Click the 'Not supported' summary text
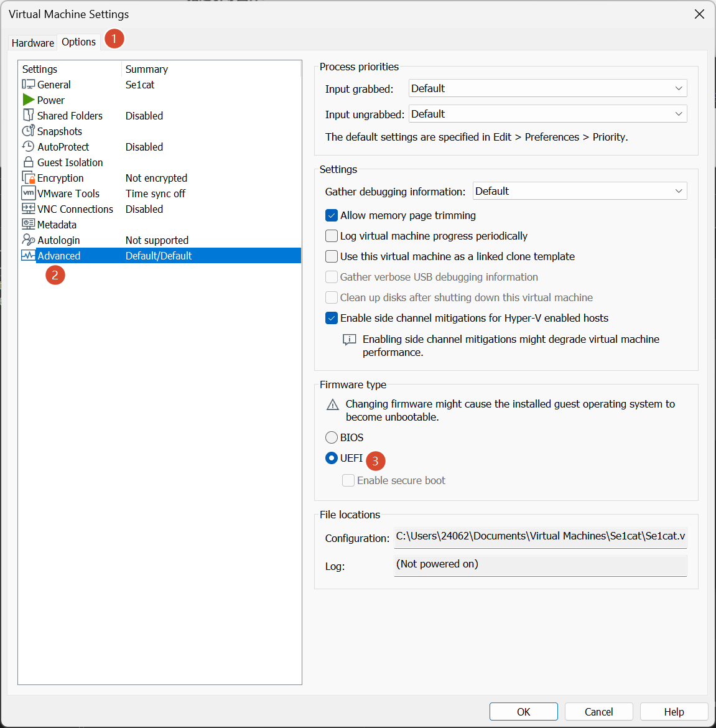Image resolution: width=716 pixels, height=728 pixels. click(x=157, y=240)
